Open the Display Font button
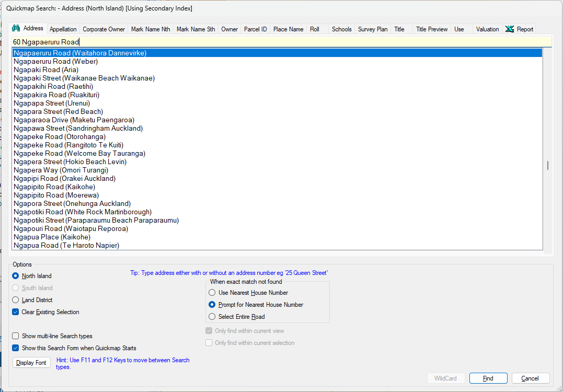The width and height of the screenshot is (563, 392). click(x=31, y=363)
